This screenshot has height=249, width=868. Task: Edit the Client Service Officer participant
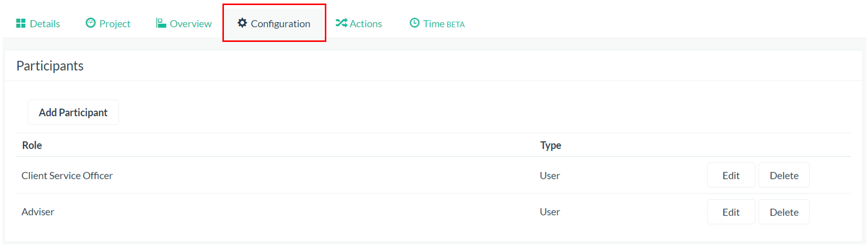(731, 175)
